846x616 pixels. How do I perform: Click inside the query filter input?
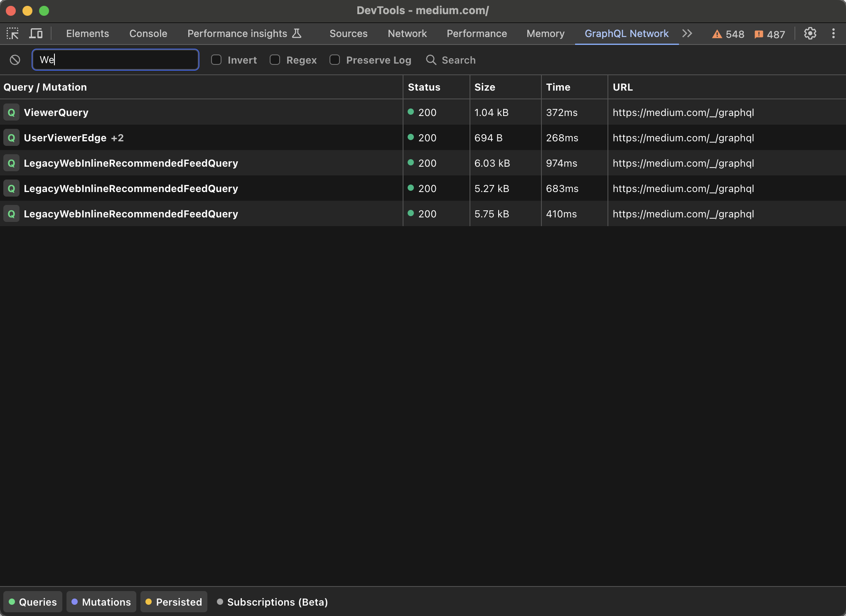click(115, 59)
